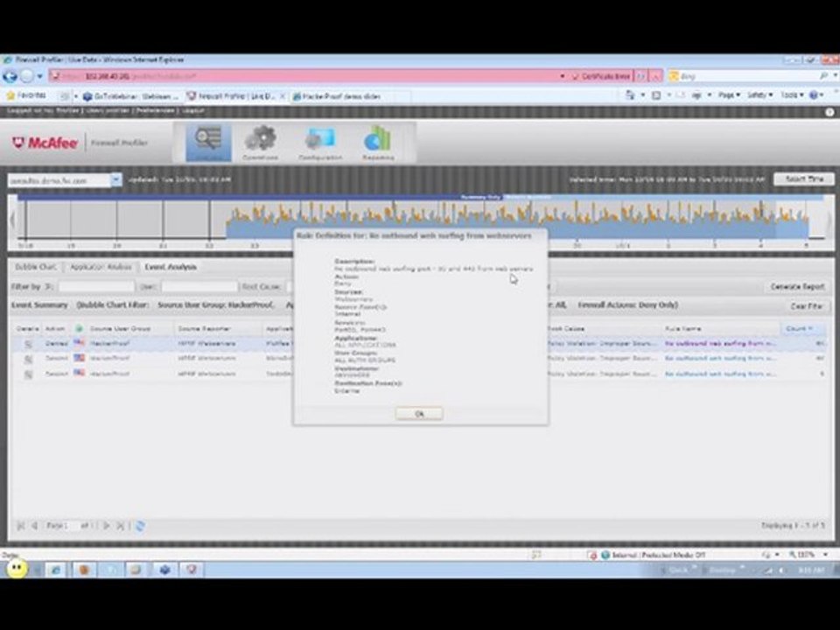This screenshot has width=840, height=630.
Task: Jump to first page in the pager
Action: 20,526
